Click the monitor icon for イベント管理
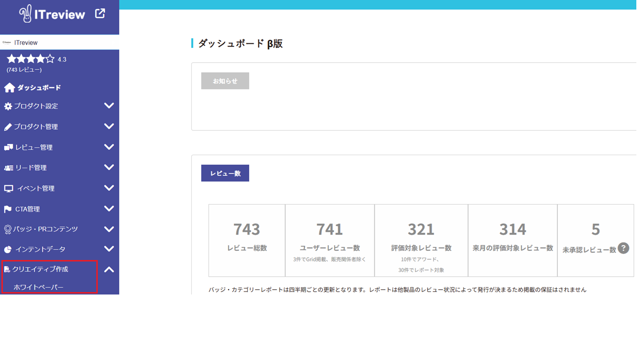 pyautogui.click(x=9, y=189)
